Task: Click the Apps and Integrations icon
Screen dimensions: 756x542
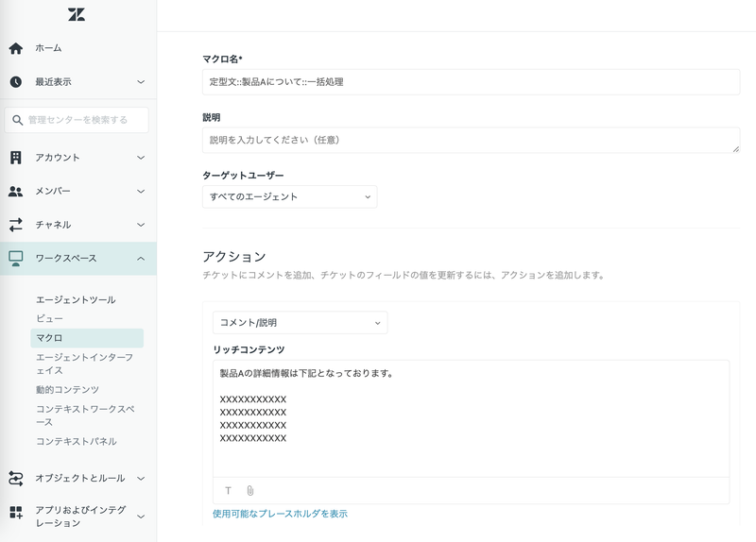Action: point(16,513)
